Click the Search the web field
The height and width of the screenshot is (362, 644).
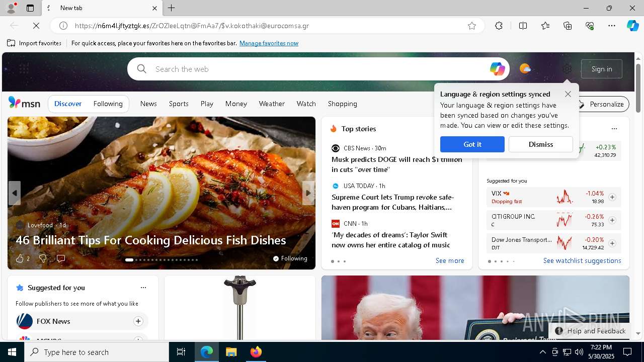318,69
